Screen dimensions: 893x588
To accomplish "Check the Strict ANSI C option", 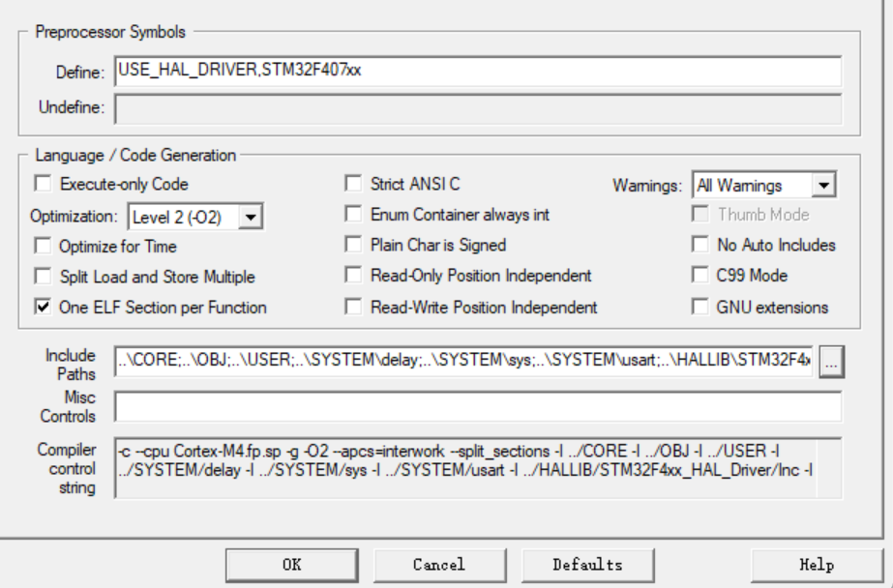I will (x=353, y=184).
